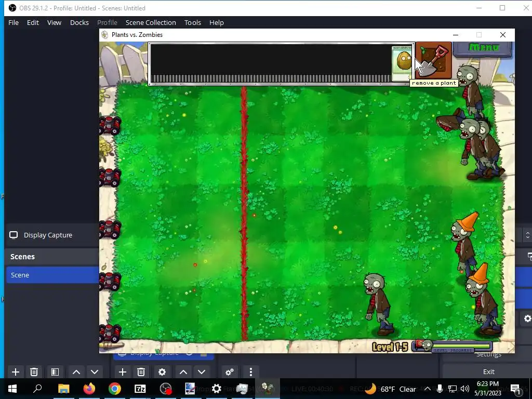Viewport: 532px width, 399px height.
Task: Open audio mixer advanced properties gears
Action: [x=230, y=372]
